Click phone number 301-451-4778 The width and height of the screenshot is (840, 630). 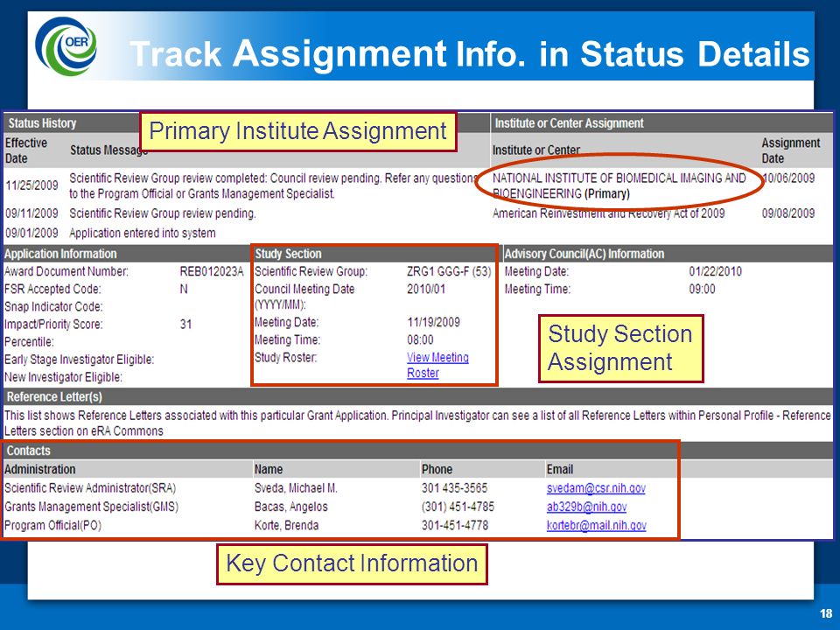[455, 526]
